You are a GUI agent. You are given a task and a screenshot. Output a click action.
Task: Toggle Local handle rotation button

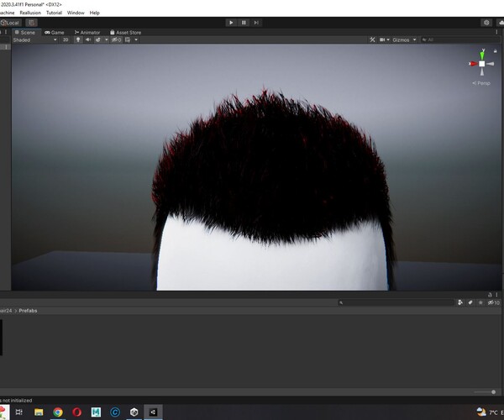point(11,23)
